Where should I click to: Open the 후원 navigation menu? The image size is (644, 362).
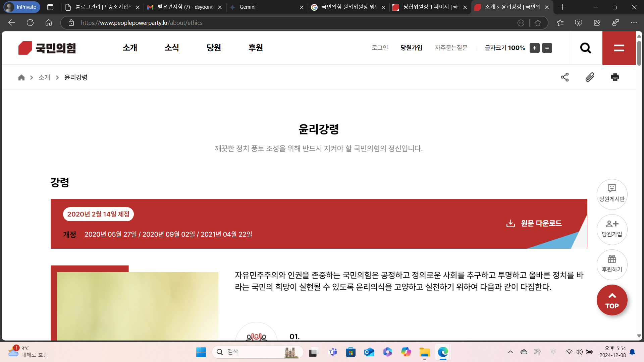[x=256, y=48]
